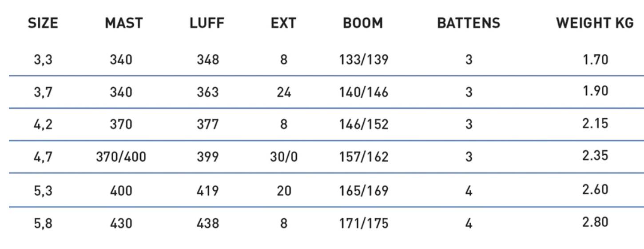Click size 5,8 in last row
The height and width of the screenshot is (249, 644).
[x=43, y=223]
